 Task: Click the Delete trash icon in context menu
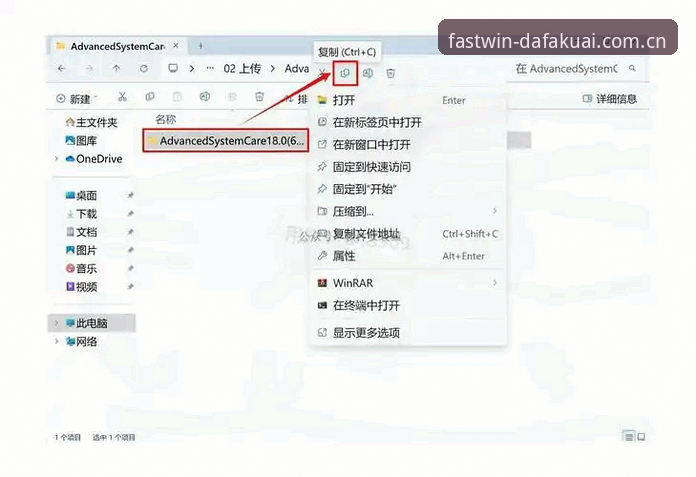[391, 73]
